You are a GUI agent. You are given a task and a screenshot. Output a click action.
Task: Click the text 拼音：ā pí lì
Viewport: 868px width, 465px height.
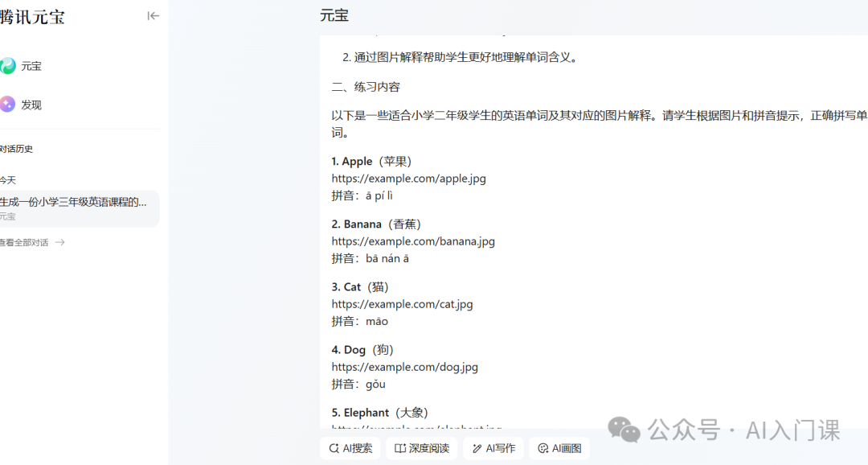click(x=362, y=195)
